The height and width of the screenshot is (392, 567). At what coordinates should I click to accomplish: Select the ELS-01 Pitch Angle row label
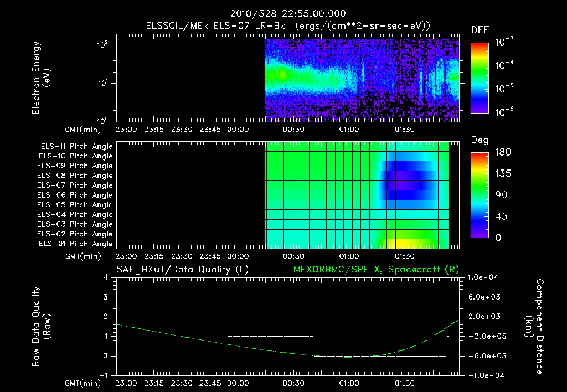click(76, 244)
